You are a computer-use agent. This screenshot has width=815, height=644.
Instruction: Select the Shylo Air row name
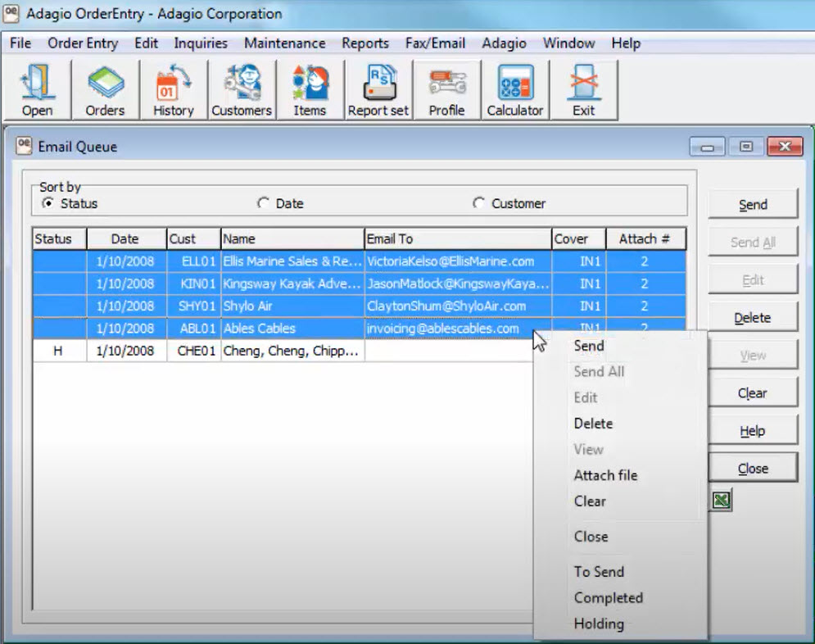[x=292, y=306]
